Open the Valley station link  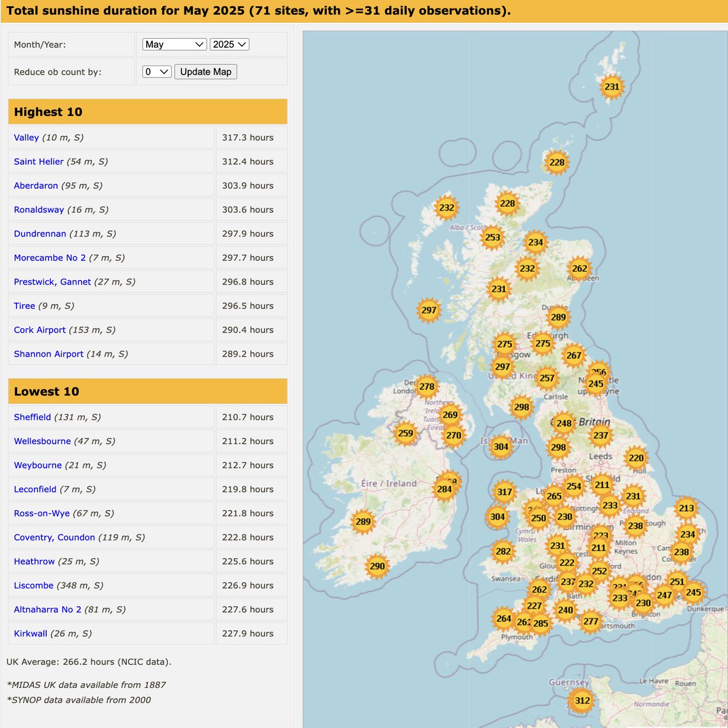tap(26, 138)
